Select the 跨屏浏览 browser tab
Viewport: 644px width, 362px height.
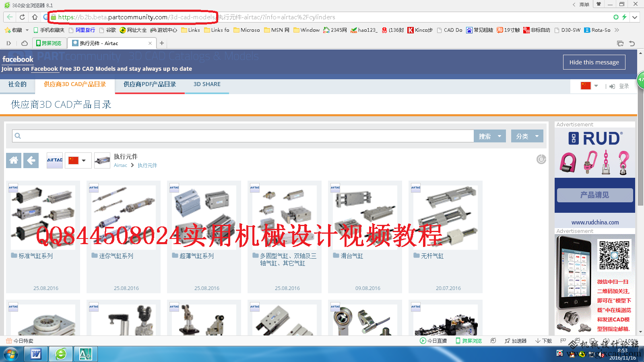49,43
